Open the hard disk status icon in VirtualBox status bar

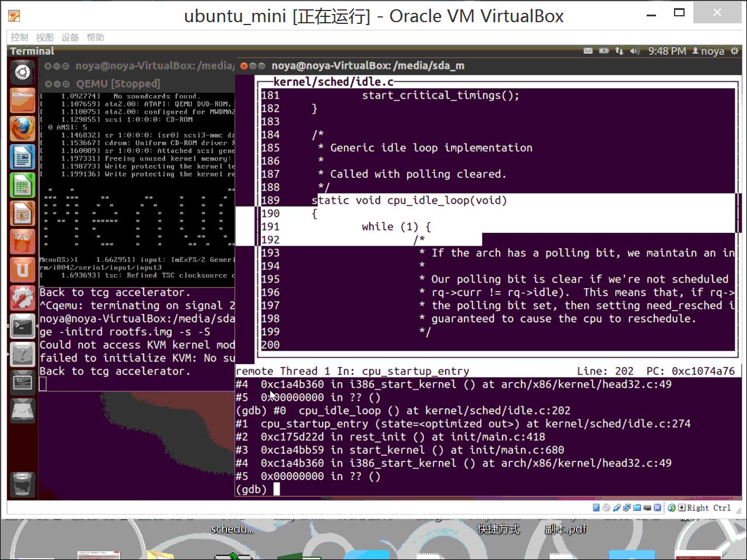pyautogui.click(x=596, y=508)
